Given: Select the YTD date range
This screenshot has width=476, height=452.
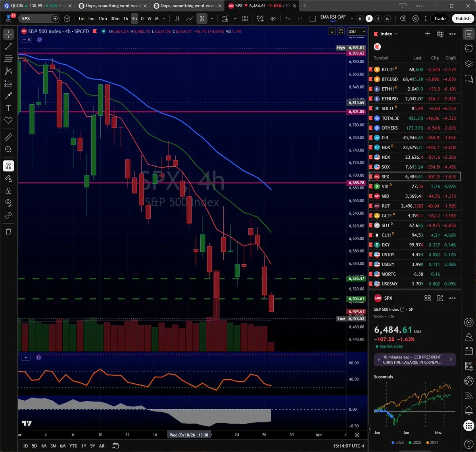Looking at the screenshot, I should coord(73,446).
